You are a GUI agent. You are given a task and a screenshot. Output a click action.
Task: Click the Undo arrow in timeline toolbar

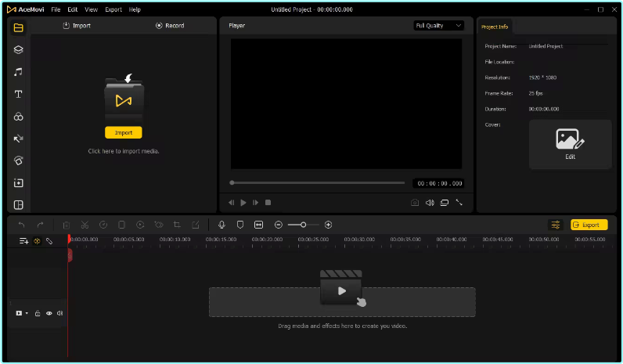(21, 225)
